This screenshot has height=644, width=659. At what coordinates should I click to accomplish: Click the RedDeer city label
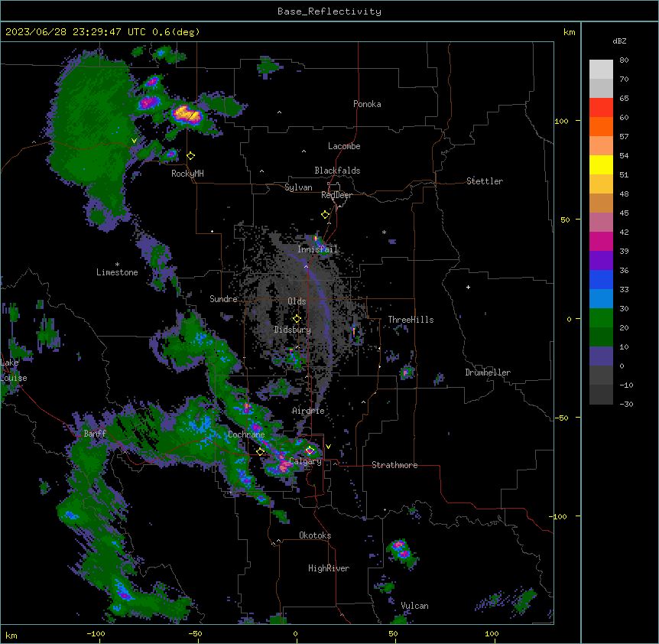pos(336,195)
